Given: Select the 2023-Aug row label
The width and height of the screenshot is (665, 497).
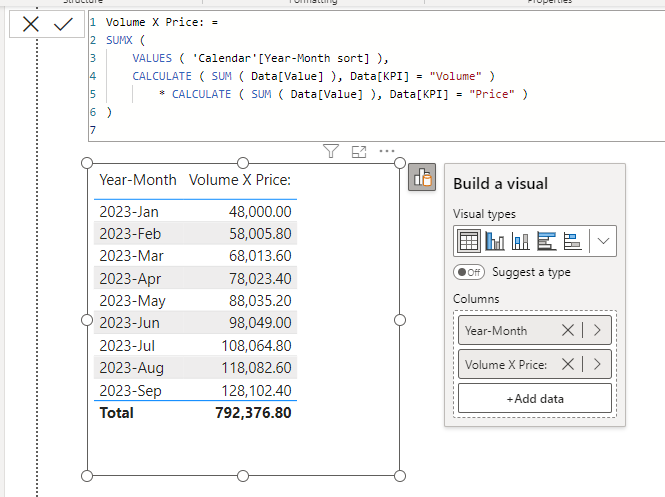Looking at the screenshot, I should pyautogui.click(x=131, y=368).
